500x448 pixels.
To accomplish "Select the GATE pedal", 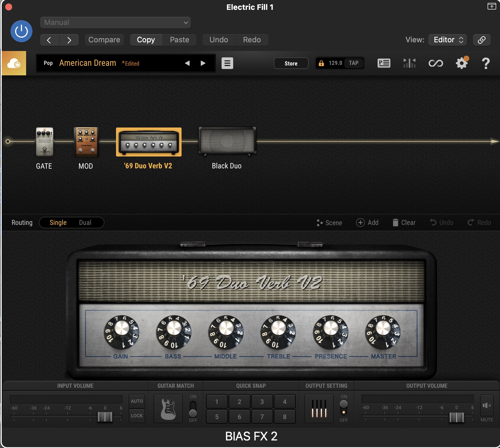I will coord(44,141).
